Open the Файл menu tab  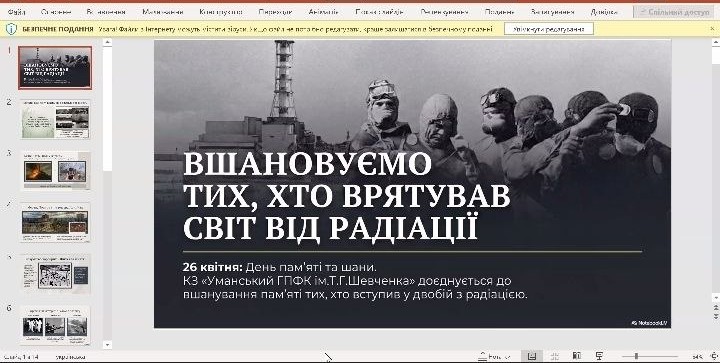click(16, 12)
